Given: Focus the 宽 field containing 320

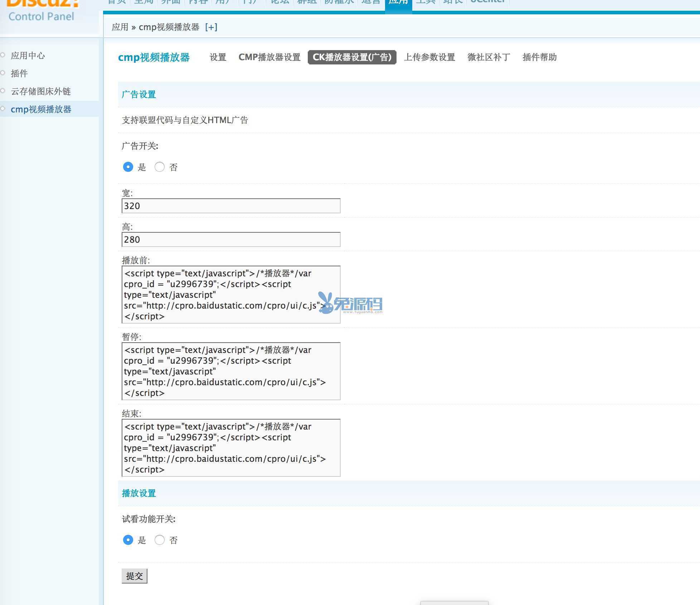Looking at the screenshot, I should coord(231,206).
